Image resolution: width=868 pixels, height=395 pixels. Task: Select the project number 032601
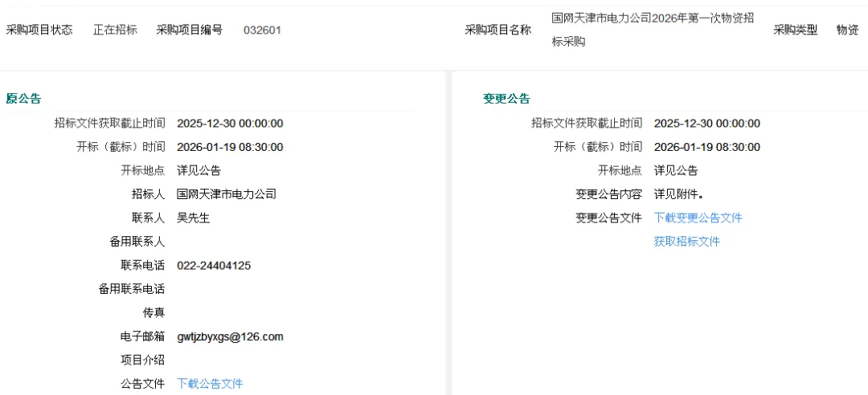pyautogui.click(x=262, y=30)
